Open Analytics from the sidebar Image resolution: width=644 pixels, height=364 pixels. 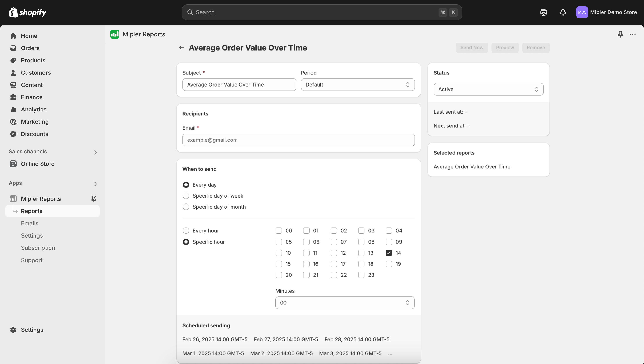(34, 110)
